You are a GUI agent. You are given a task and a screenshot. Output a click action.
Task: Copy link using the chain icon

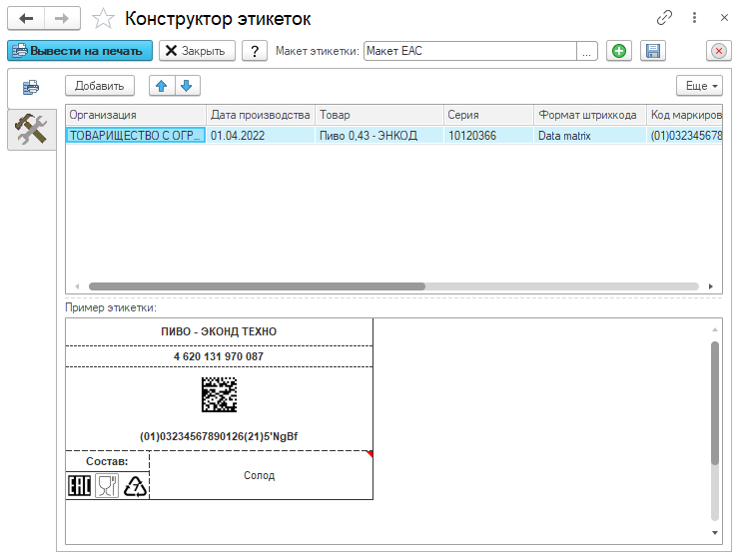(664, 18)
